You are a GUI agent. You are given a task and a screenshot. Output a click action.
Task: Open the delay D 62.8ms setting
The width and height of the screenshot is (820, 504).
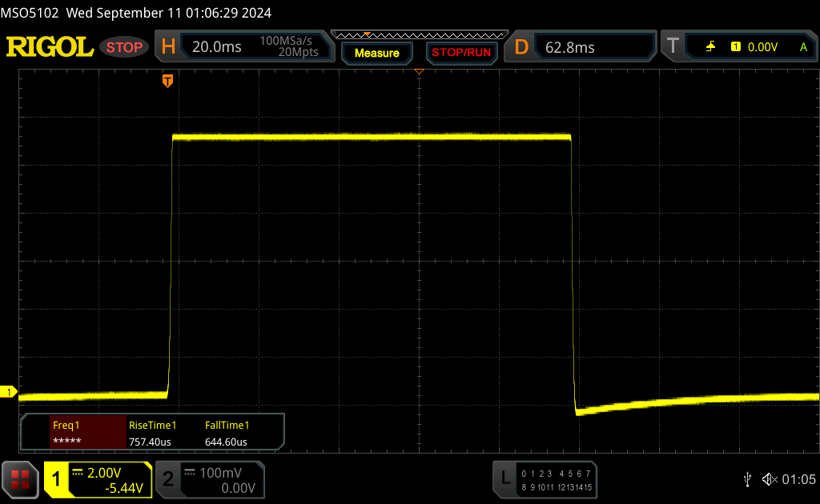pos(569,47)
